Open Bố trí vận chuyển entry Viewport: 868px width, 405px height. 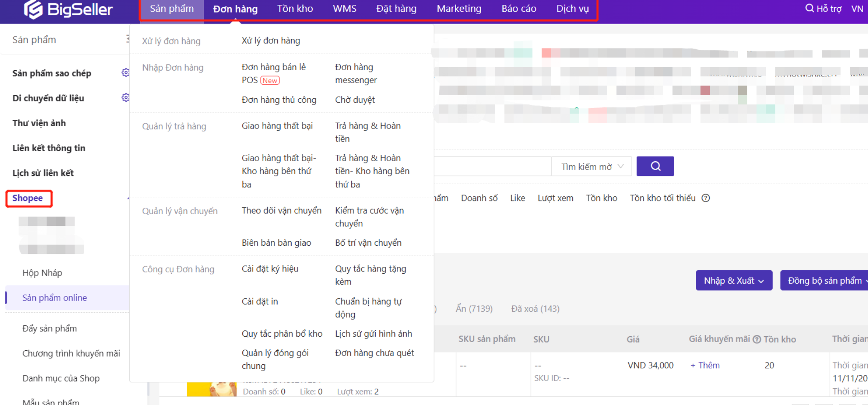click(x=368, y=243)
